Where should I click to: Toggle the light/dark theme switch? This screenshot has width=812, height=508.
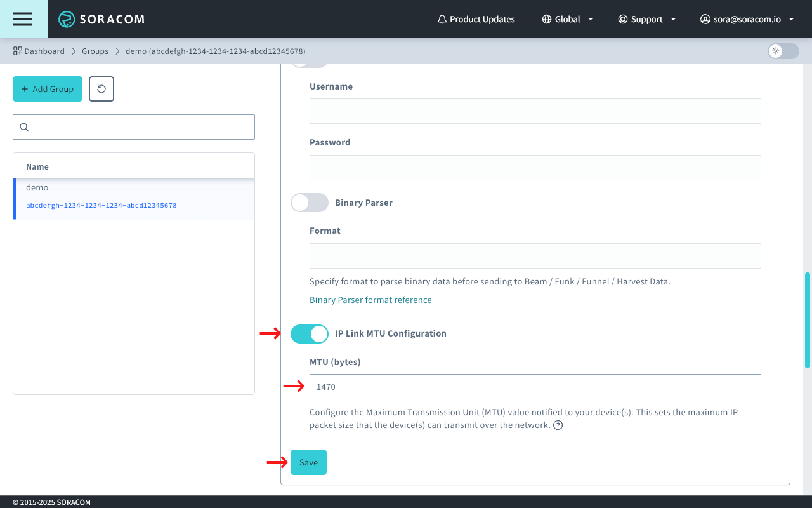click(x=783, y=51)
